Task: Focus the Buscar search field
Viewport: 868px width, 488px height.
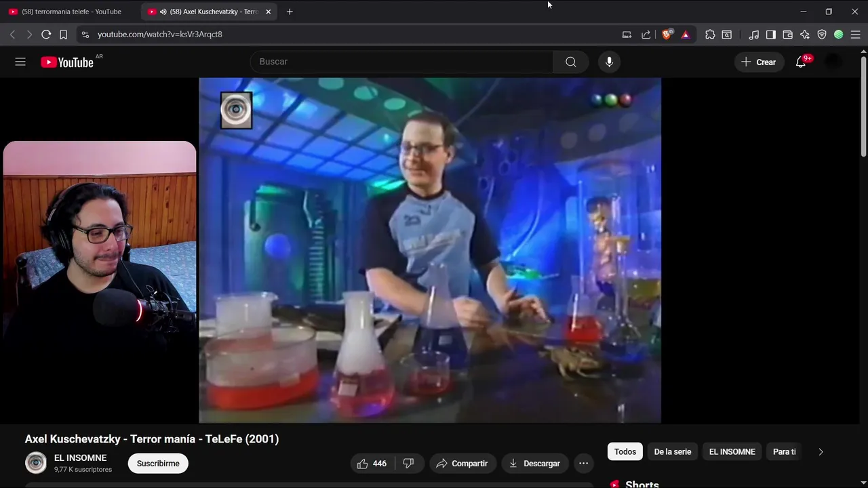Action: pos(401,62)
